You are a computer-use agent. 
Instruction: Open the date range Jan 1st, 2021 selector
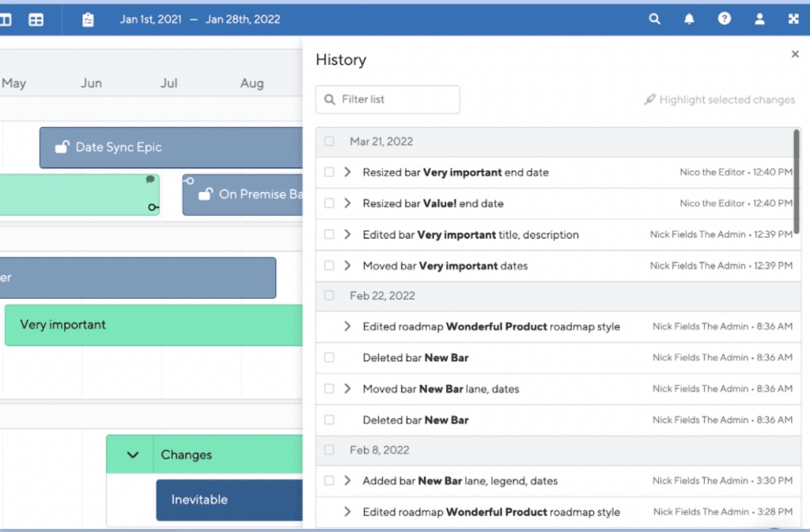[199, 20]
